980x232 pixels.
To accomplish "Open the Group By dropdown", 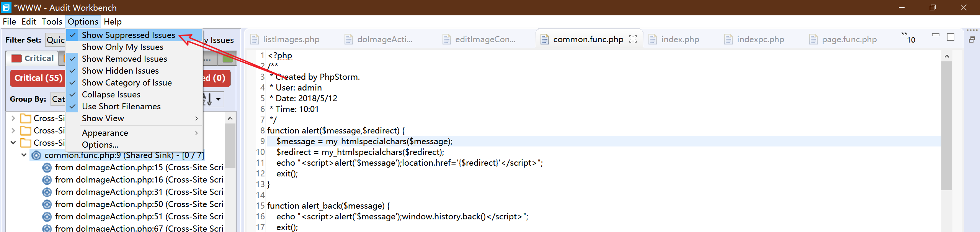I will (58, 99).
